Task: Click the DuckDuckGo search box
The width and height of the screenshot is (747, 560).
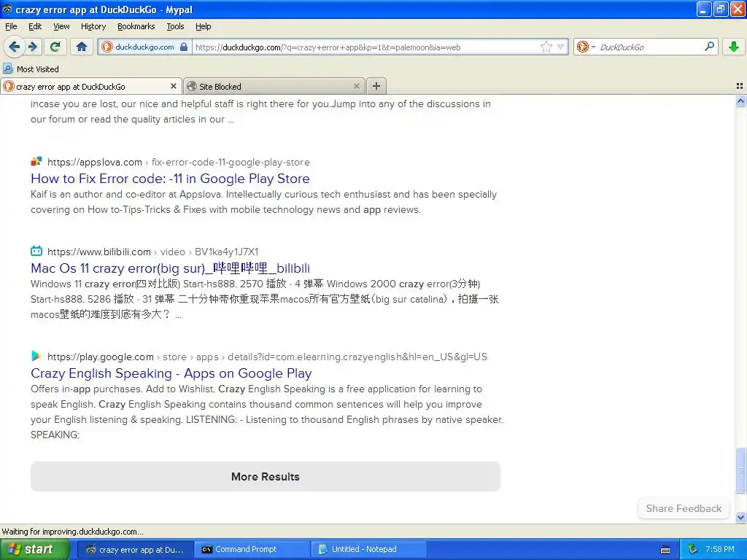Action: tap(650, 47)
